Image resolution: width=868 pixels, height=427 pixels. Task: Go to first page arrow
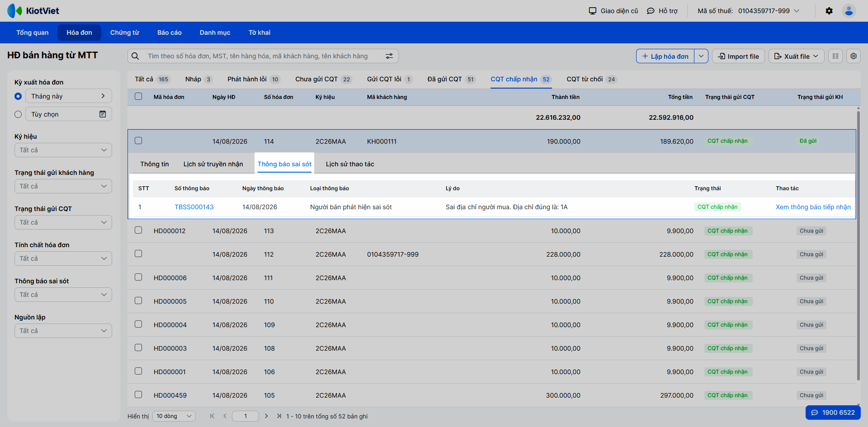click(x=212, y=416)
